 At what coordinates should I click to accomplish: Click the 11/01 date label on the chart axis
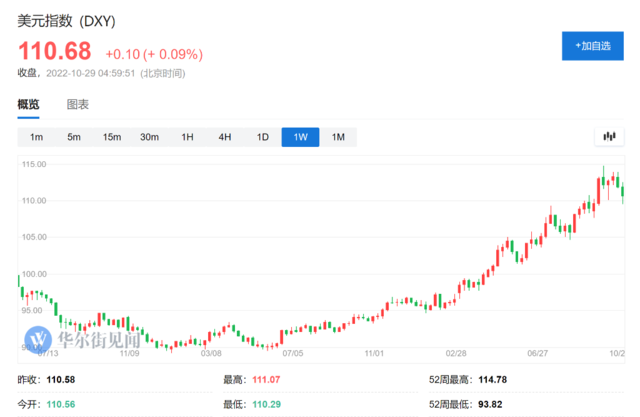pos(375,352)
